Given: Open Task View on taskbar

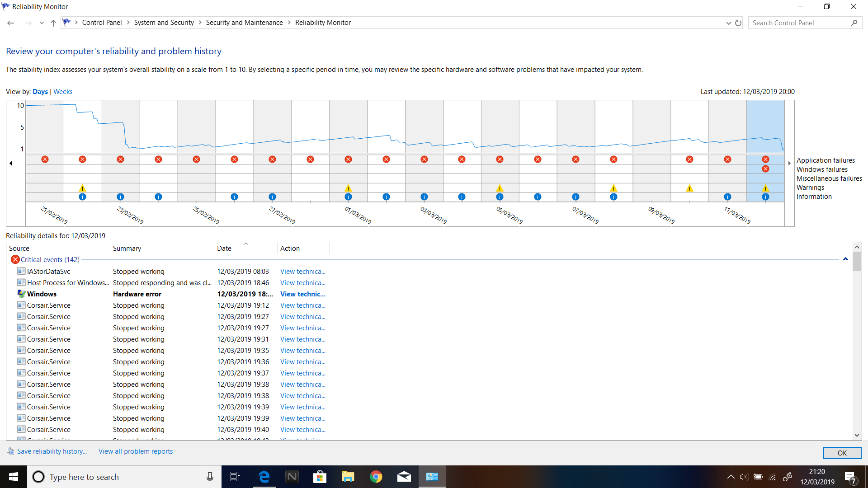Looking at the screenshot, I should pos(235,477).
